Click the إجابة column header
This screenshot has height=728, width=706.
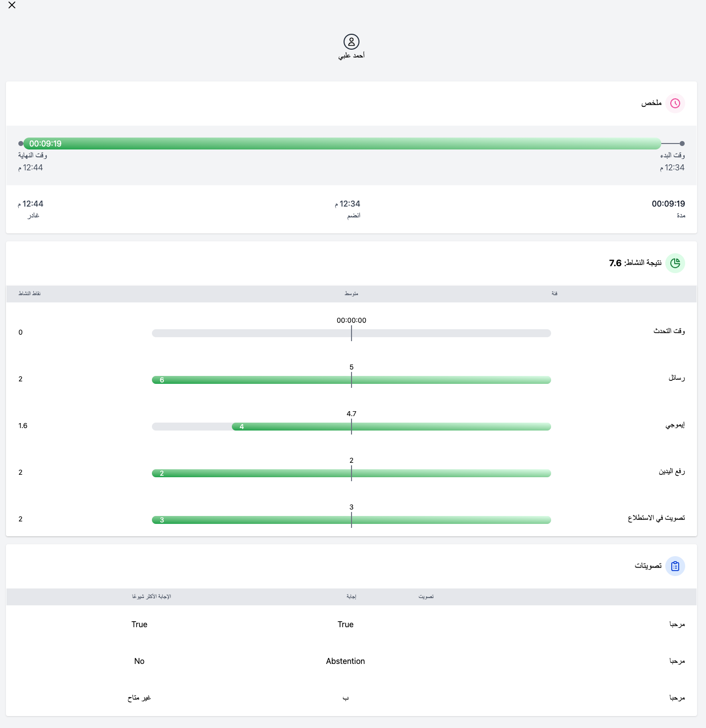[x=352, y=596]
